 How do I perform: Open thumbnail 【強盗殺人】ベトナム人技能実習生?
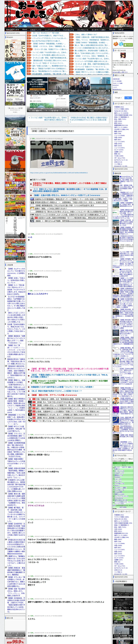pyautogui.click(x=79, y=86)
